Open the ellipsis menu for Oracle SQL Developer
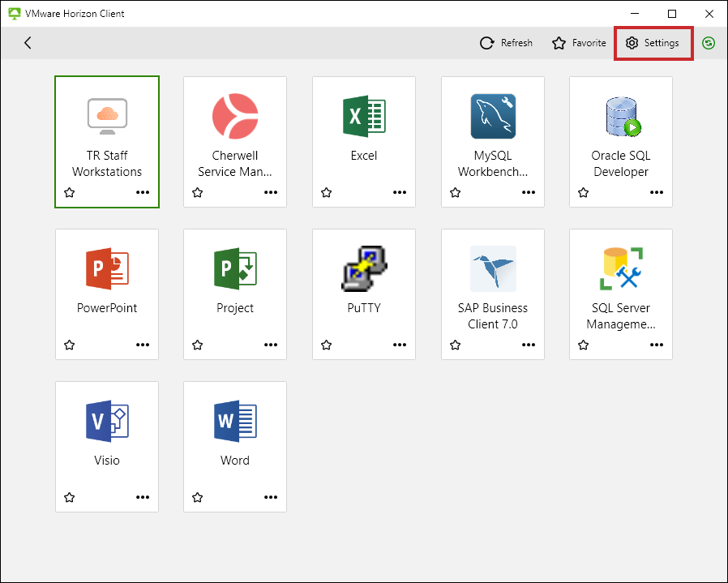 point(657,192)
